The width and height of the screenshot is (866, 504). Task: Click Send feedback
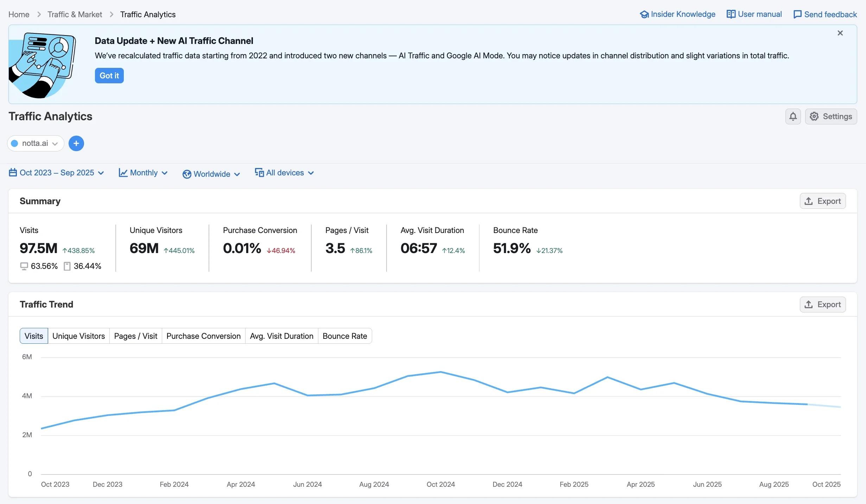825,14
